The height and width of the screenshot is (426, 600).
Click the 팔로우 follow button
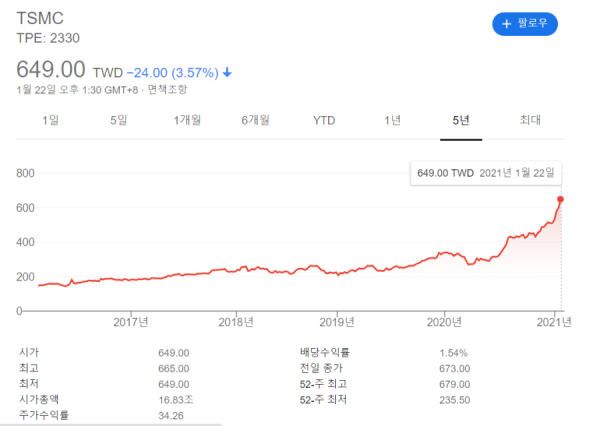(x=524, y=23)
